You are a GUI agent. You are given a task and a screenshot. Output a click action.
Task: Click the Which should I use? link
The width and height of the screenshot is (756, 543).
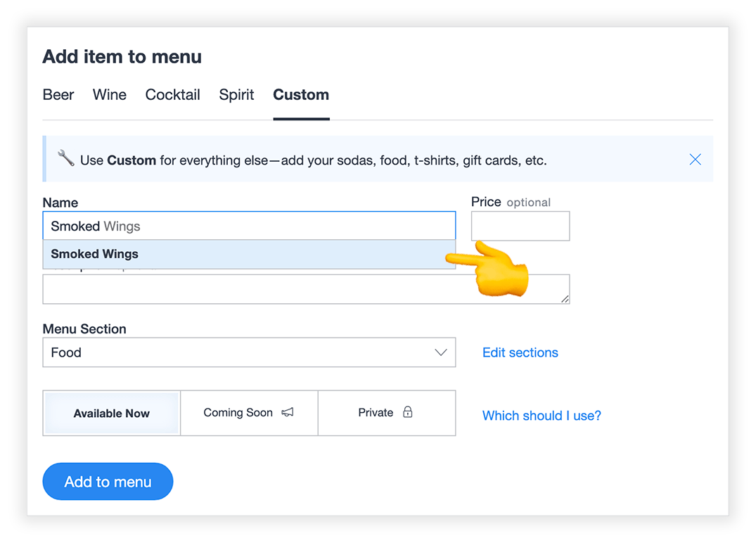(542, 416)
